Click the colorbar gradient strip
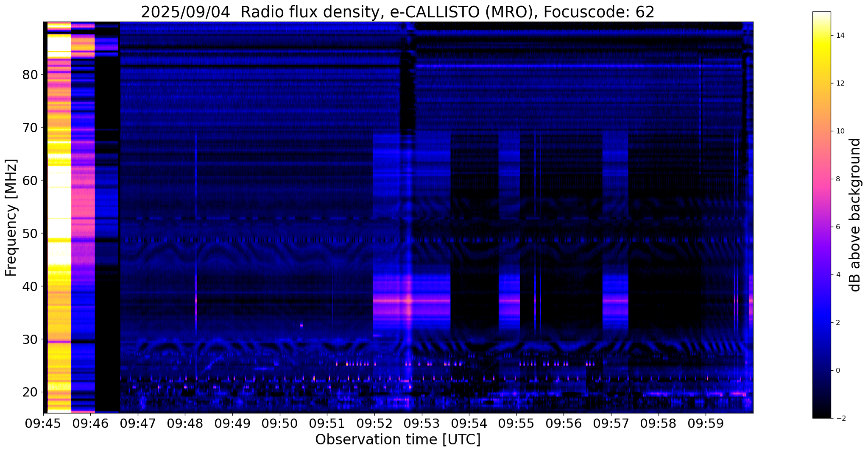The image size is (868, 452). [821, 215]
